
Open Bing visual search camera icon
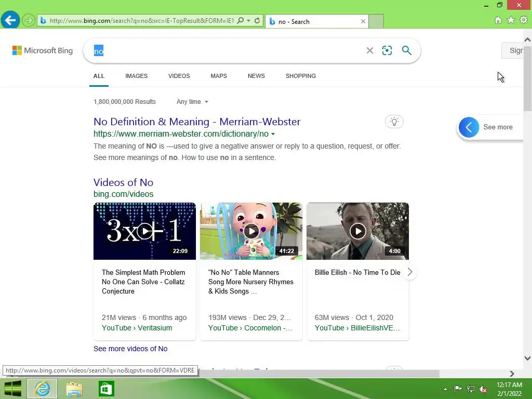tap(387, 50)
